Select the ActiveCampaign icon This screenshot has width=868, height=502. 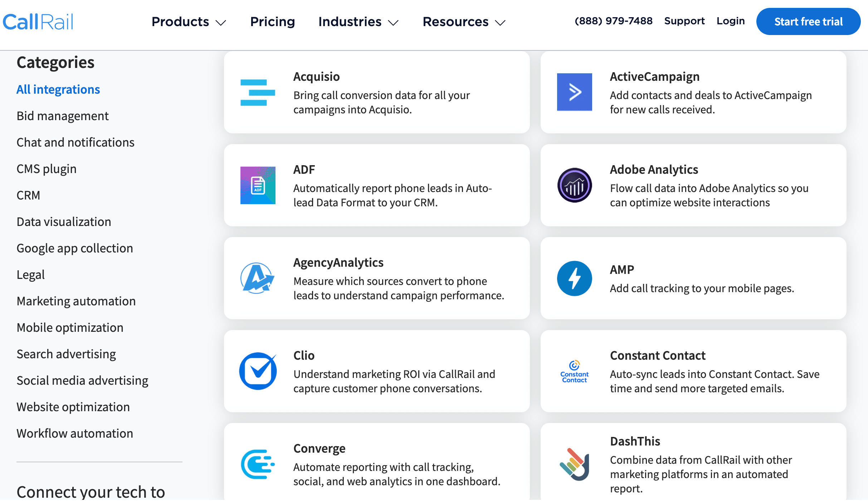tap(575, 92)
